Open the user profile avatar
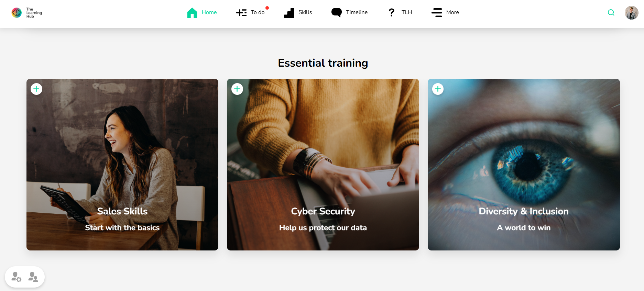Image resolution: width=644 pixels, height=291 pixels. (632, 13)
